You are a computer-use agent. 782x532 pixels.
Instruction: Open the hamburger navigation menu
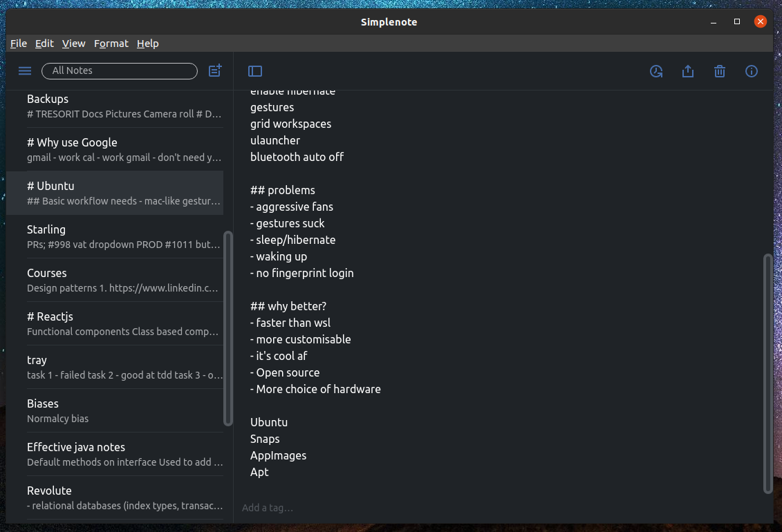point(24,70)
